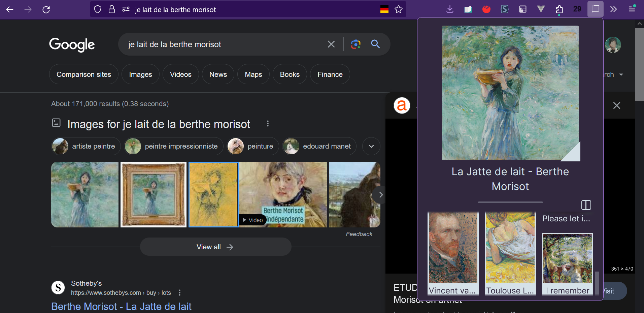The height and width of the screenshot is (313, 644).
Task: Switch to the Videos tab
Action: [x=181, y=74]
